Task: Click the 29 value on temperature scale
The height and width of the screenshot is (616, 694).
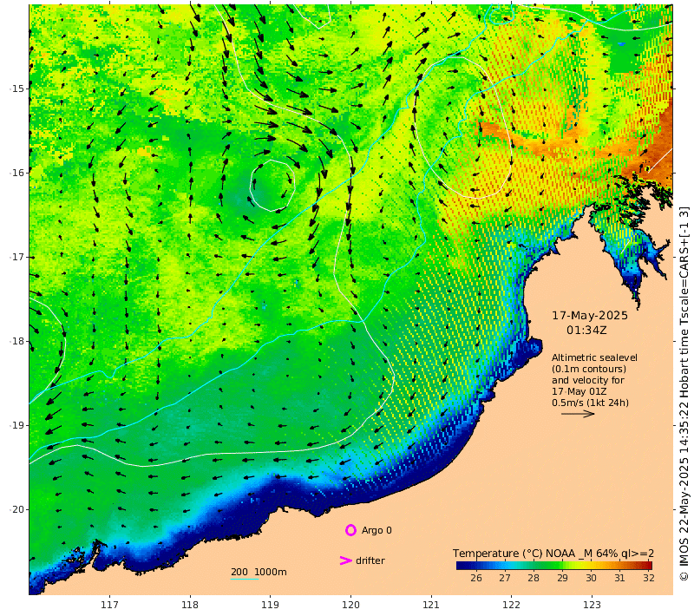Action: 562,578
